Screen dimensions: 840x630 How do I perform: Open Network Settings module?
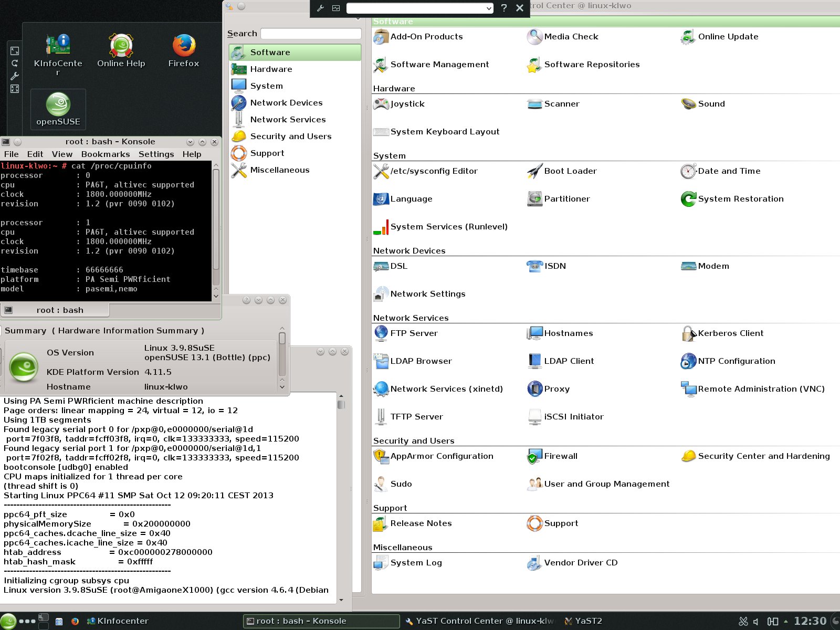tap(419, 294)
